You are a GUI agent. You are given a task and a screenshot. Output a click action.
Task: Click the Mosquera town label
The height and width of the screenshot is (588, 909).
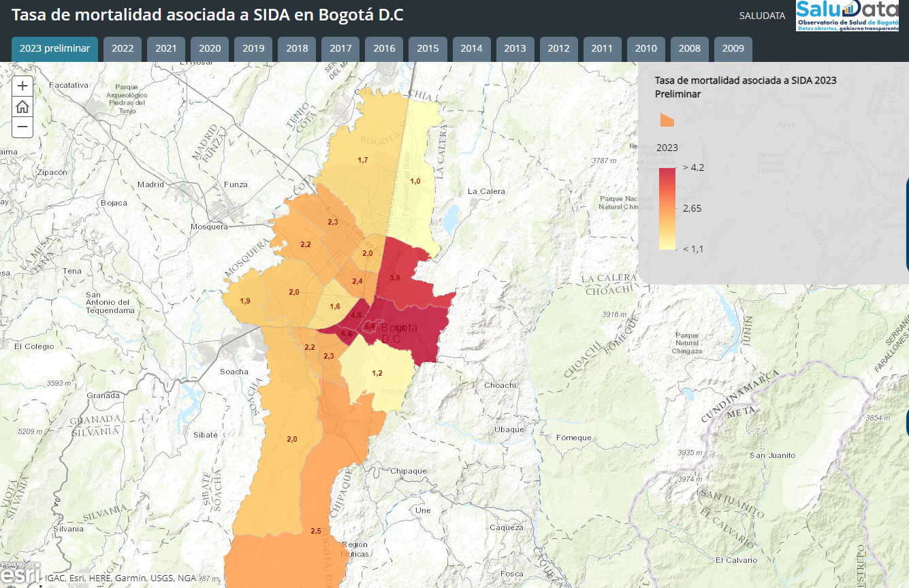(209, 226)
